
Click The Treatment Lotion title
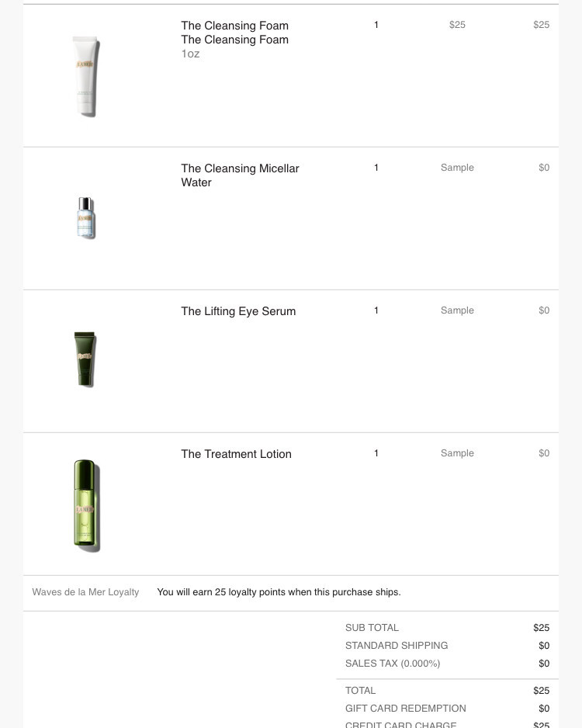pyautogui.click(x=236, y=453)
